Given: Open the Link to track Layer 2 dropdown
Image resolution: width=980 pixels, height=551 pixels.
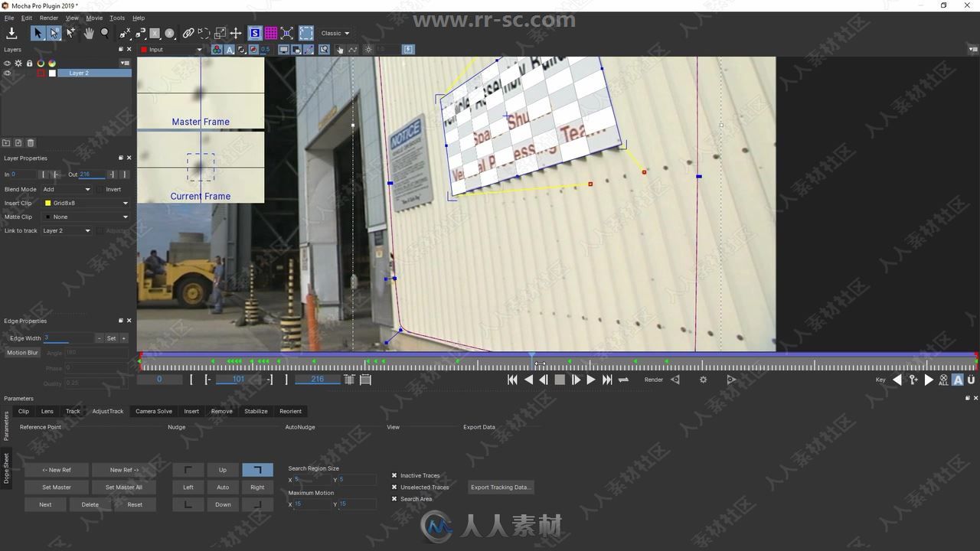Looking at the screenshot, I should tap(66, 230).
